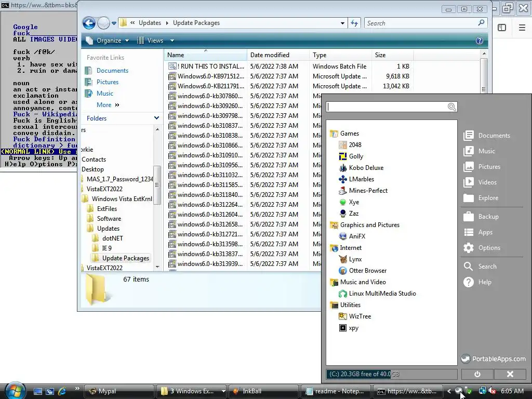
Task: Open Documents in PortableApps sidebar
Action: coord(487,136)
